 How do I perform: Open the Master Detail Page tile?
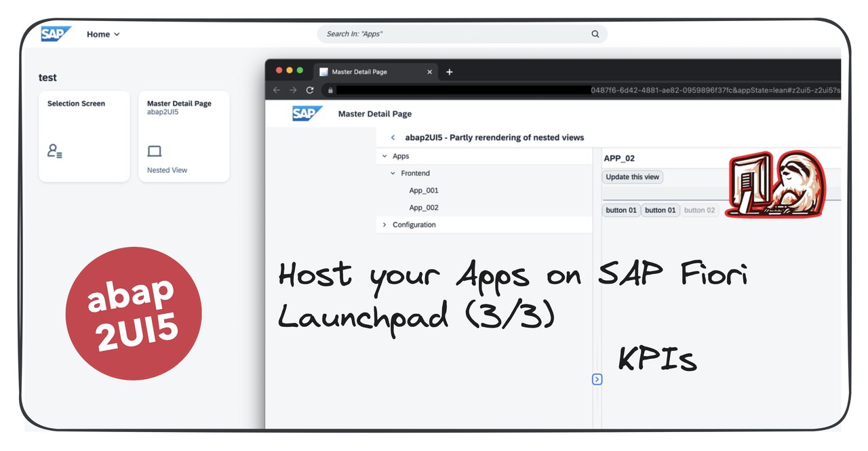pos(184,136)
